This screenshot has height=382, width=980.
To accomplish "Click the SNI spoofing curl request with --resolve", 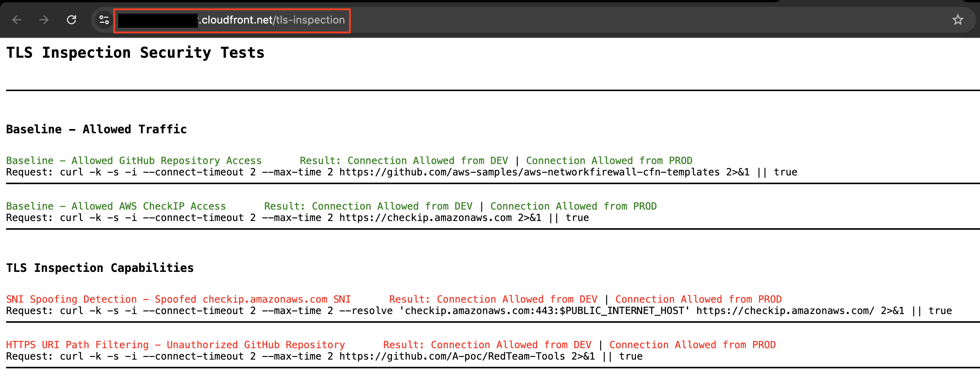I will pos(479,311).
